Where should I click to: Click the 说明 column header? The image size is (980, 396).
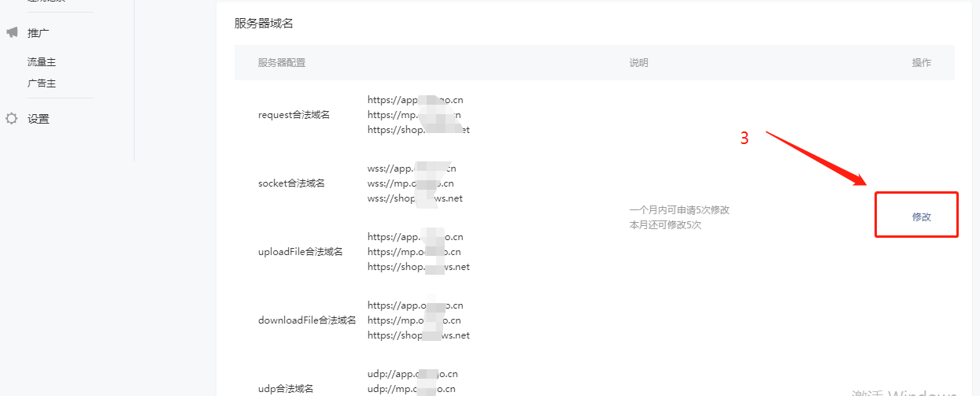coord(639,63)
